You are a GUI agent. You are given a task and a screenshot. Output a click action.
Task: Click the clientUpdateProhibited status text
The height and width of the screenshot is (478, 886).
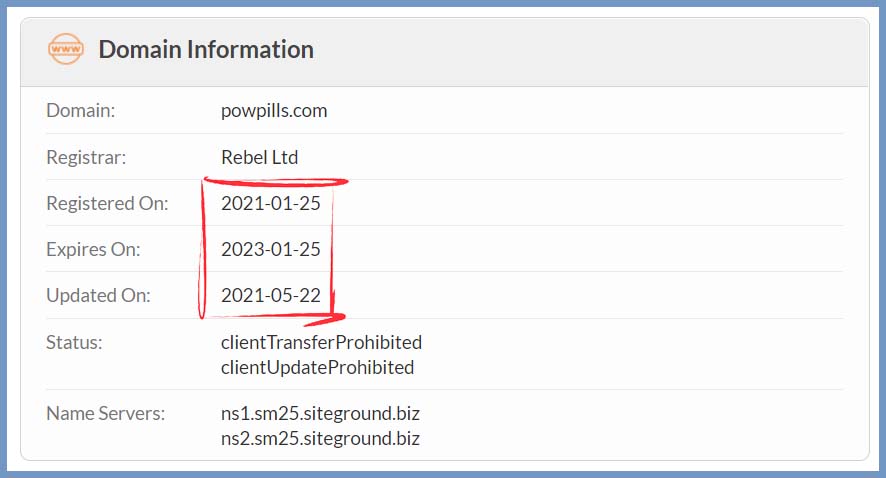click(x=318, y=367)
